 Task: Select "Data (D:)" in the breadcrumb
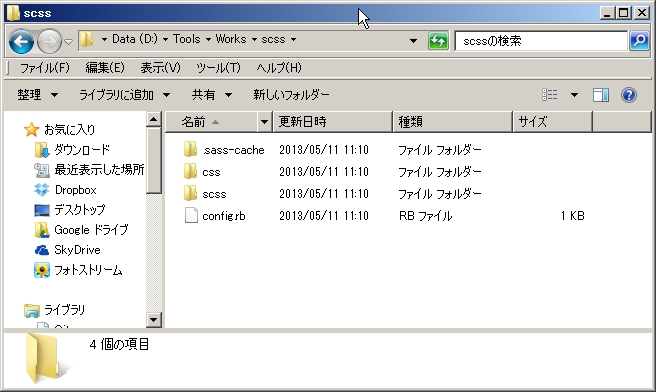135,39
